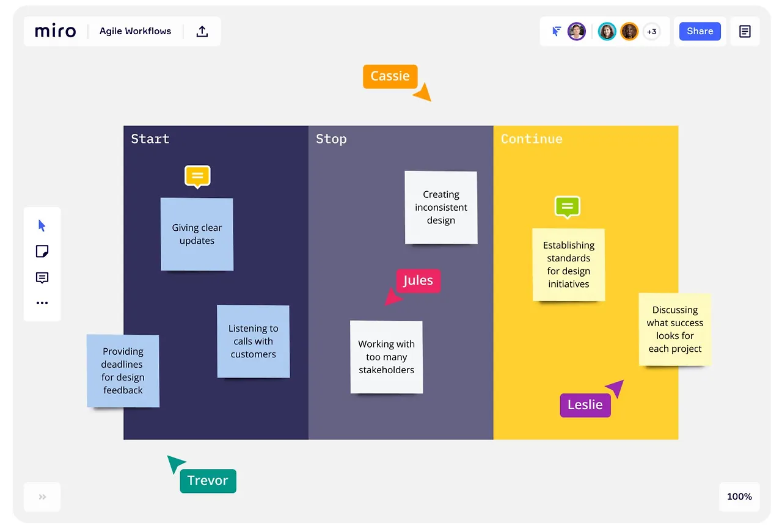The width and height of the screenshot is (782, 532).
Task: Select the comment tool in left toolbar
Action: pos(42,278)
